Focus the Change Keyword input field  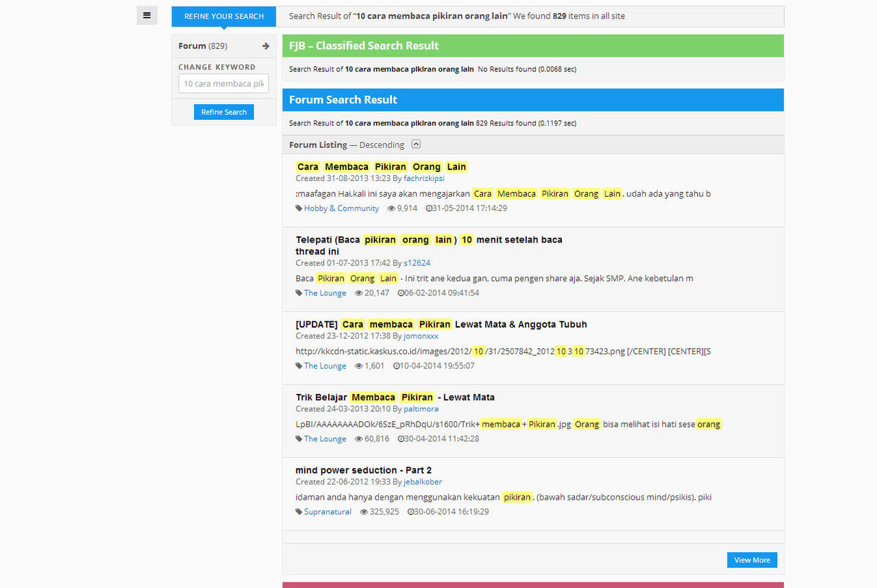[223, 84]
